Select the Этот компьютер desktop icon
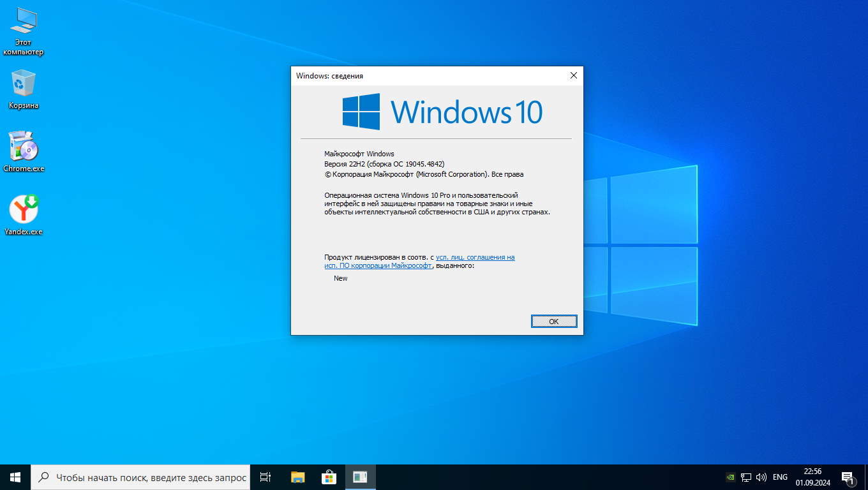 pyautogui.click(x=24, y=31)
